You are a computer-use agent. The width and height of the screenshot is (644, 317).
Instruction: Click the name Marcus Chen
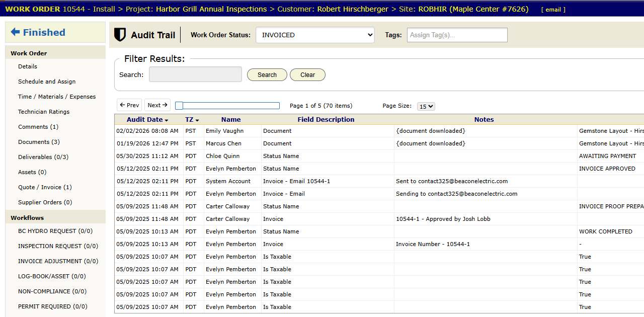pyautogui.click(x=223, y=143)
